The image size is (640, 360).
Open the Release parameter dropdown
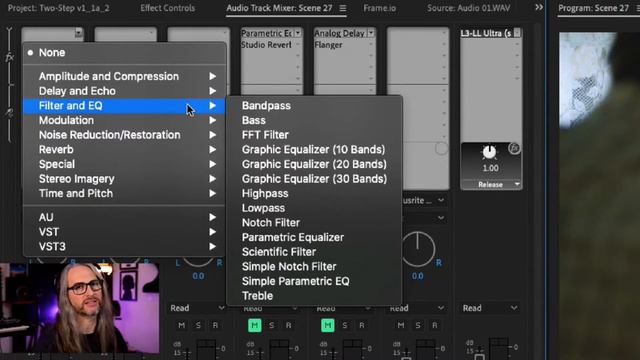point(517,184)
